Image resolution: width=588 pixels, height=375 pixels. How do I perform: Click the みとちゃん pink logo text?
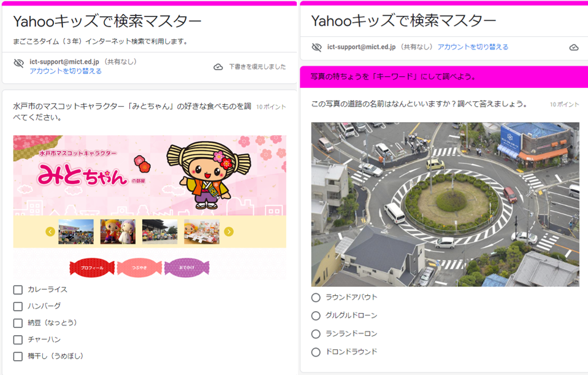coord(83,176)
